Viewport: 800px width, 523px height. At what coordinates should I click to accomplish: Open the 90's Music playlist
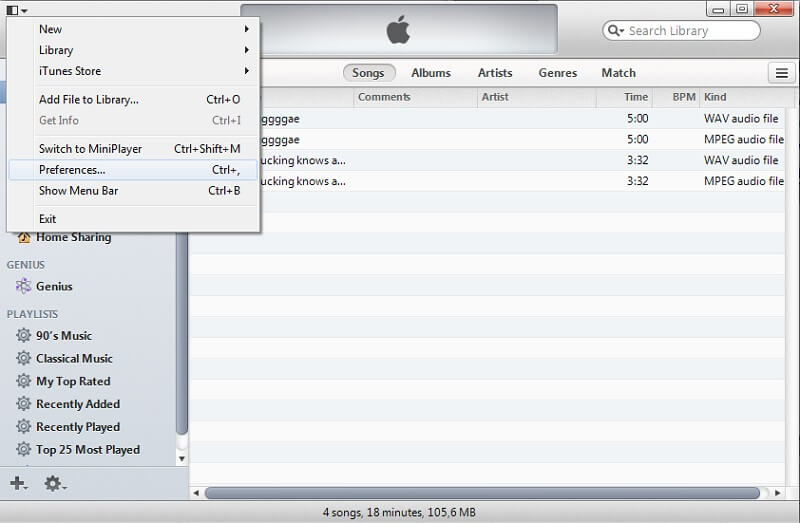point(64,336)
